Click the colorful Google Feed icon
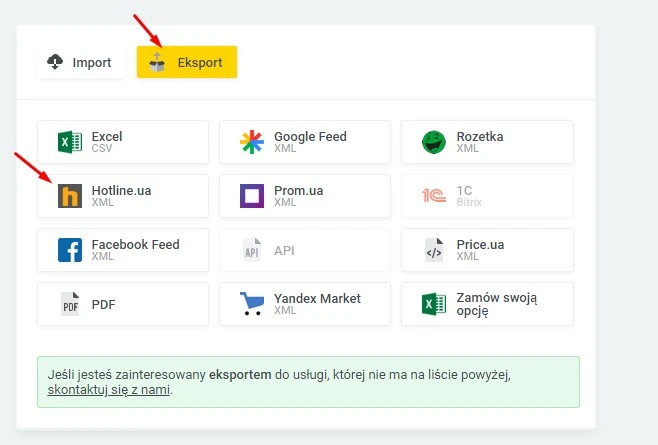 (x=252, y=142)
